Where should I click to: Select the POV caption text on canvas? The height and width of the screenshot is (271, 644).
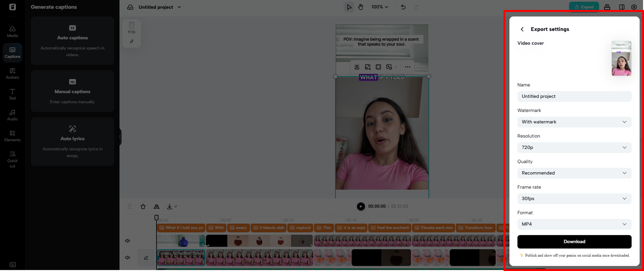(381, 42)
